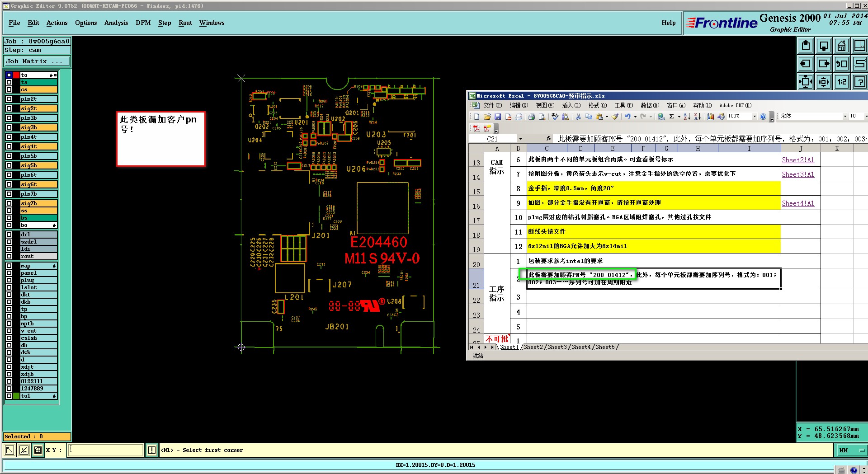Click the arrow on layer row map
Image resolution: width=868 pixels, height=474 pixels.
[x=54, y=266]
